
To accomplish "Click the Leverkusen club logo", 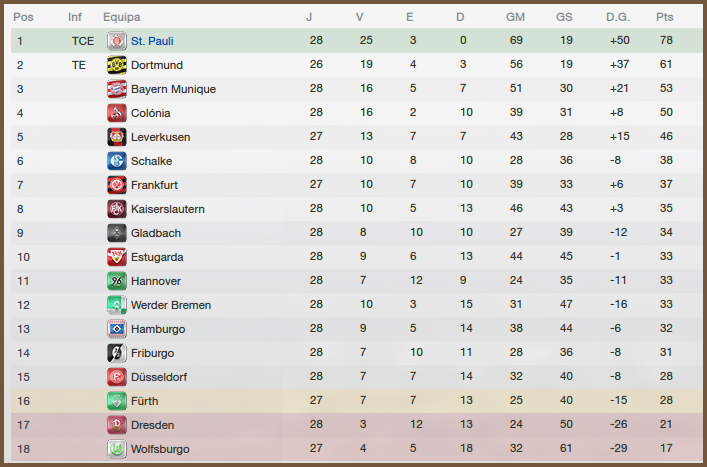I will point(116,137).
